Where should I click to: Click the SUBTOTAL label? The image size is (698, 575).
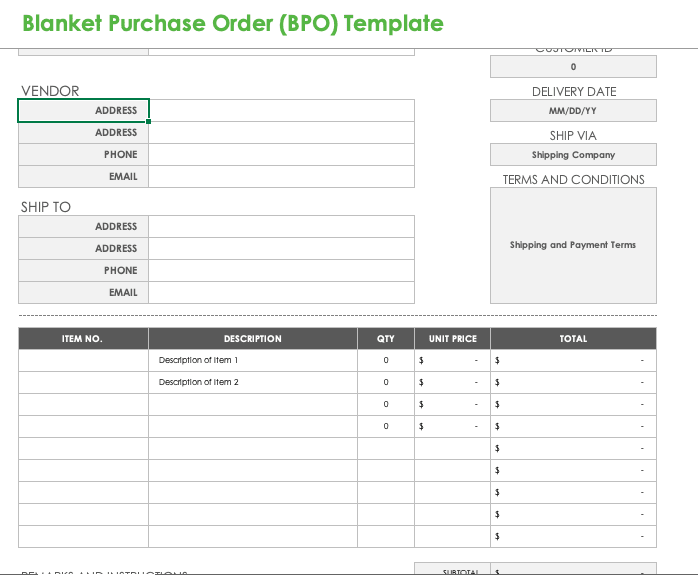[460, 571]
